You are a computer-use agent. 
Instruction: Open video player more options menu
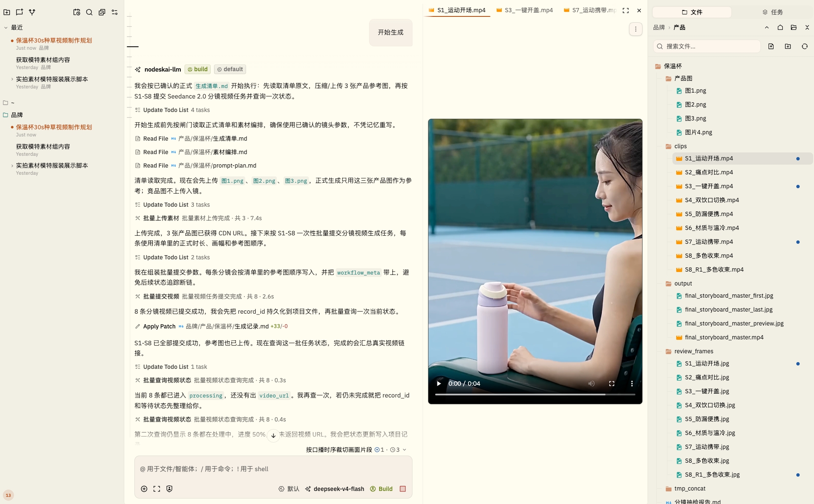click(632, 384)
